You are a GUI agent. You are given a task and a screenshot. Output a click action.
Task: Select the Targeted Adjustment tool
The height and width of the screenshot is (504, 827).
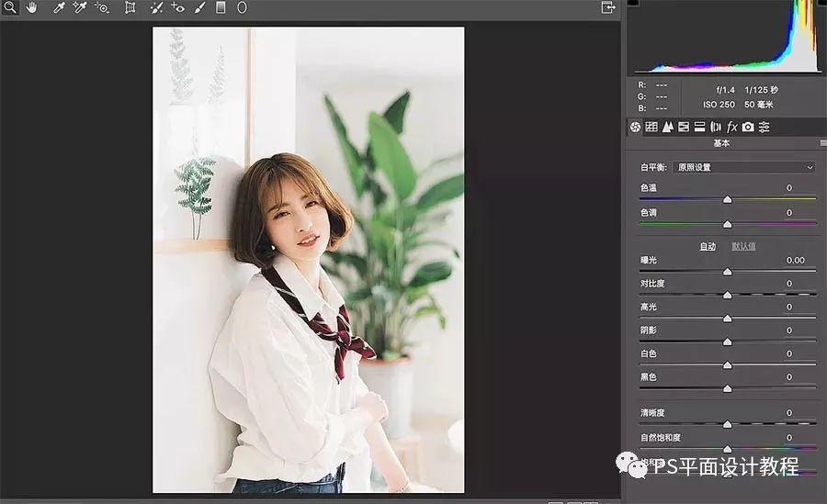point(101,7)
